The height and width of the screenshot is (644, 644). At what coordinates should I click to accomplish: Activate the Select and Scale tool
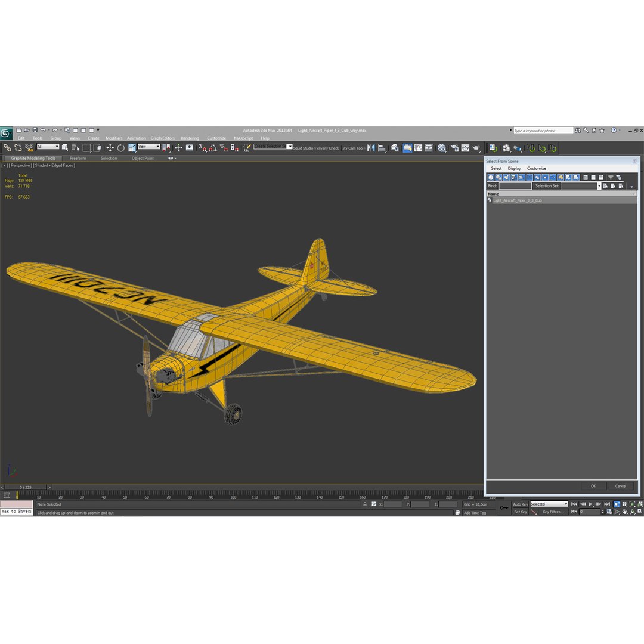click(132, 148)
